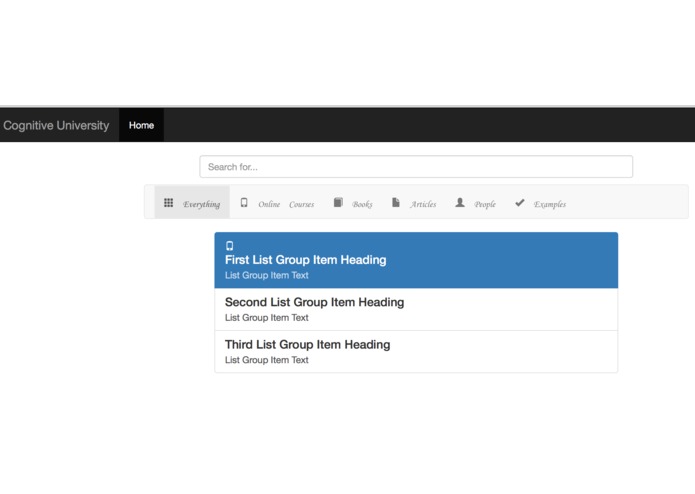Select the Online Courses tab
Image resolution: width=695 pixels, height=494 pixels.
(277, 202)
